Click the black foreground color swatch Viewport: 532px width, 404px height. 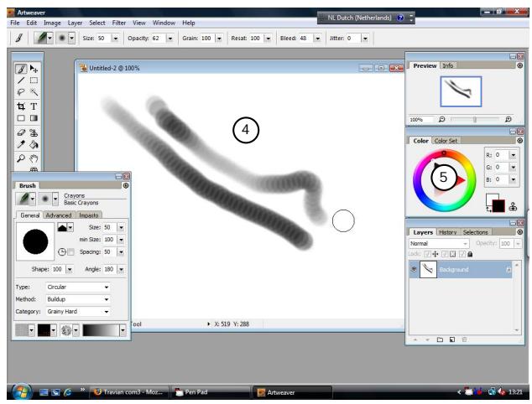[498, 206]
